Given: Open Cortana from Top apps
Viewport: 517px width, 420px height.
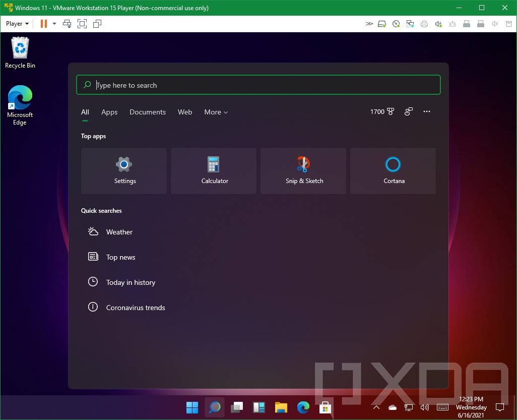Looking at the screenshot, I should coord(393,171).
